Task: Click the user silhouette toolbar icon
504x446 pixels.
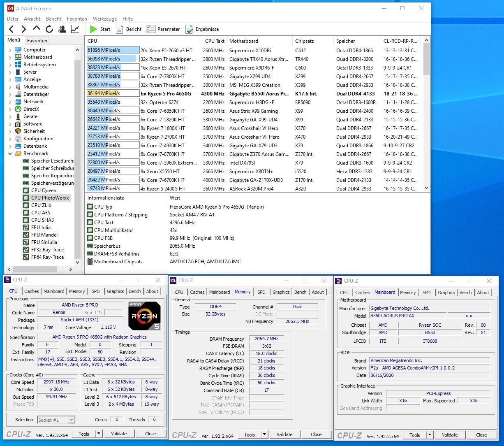Action: 62,29
